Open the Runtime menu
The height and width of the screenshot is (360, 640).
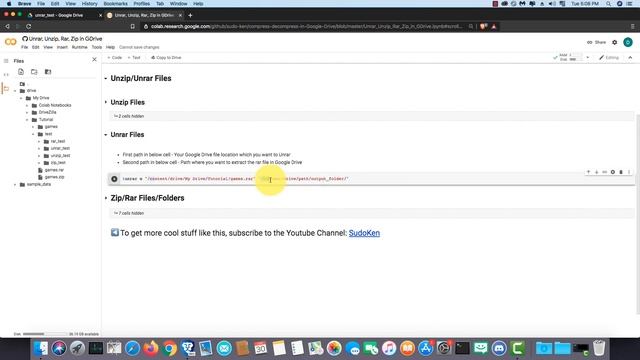click(80, 47)
